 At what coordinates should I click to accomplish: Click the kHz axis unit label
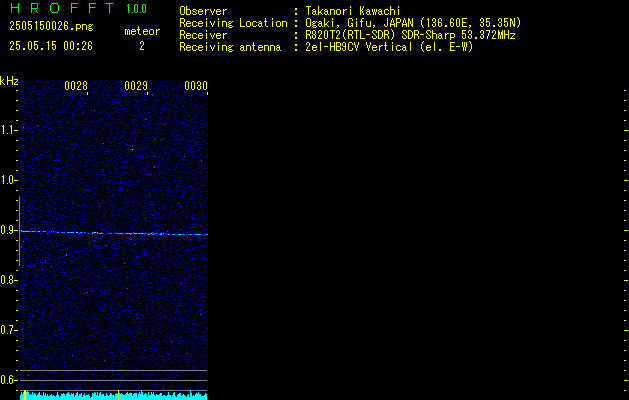coord(9,81)
